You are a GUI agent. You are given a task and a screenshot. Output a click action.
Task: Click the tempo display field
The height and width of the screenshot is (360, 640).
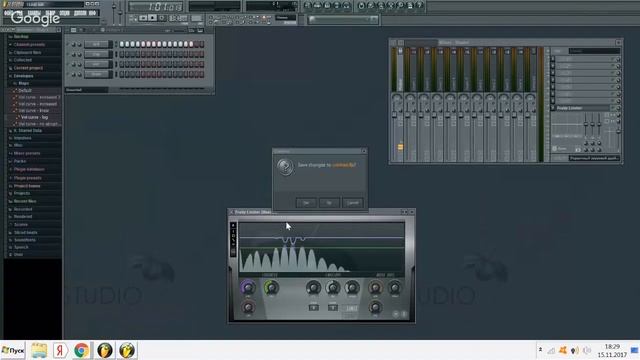tap(178, 18)
